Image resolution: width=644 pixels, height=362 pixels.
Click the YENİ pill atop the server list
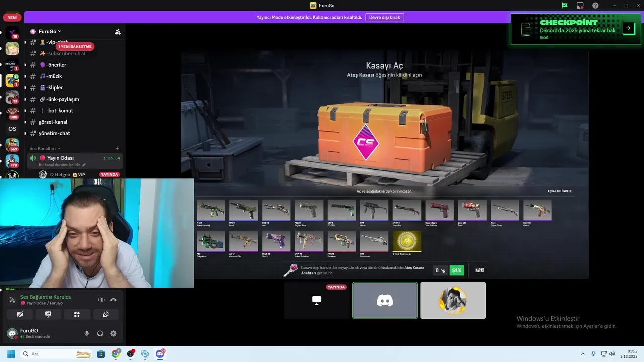[12, 17]
